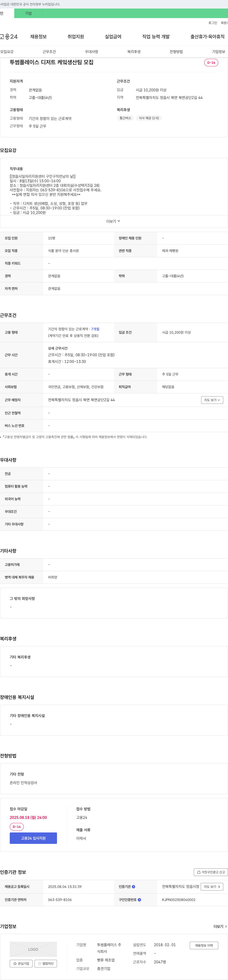Click wage value 시급 10,200원 이상 in 근무조건 table

[176, 332]
